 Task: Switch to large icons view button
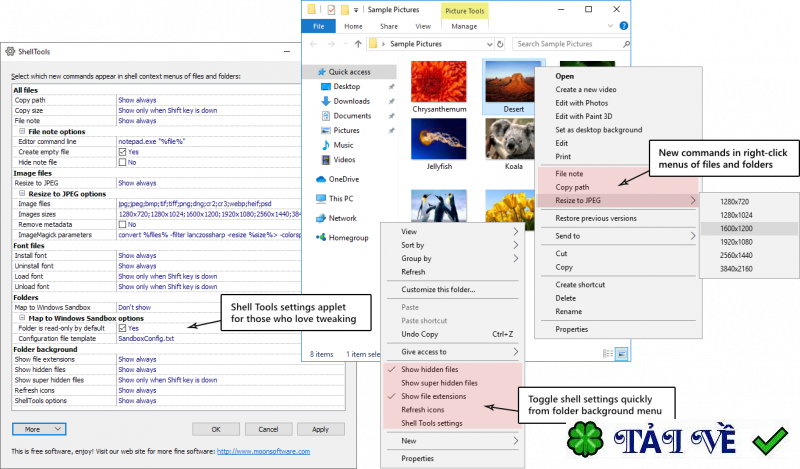(x=621, y=353)
